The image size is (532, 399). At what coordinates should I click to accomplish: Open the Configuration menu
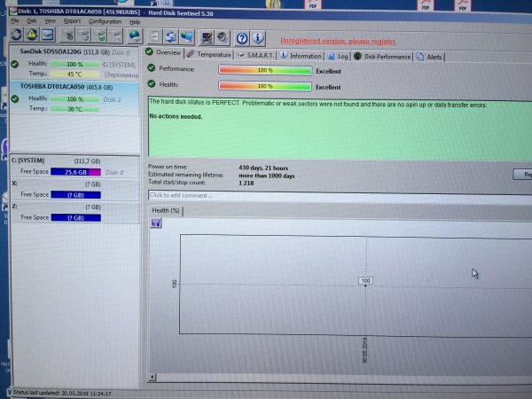106,20
